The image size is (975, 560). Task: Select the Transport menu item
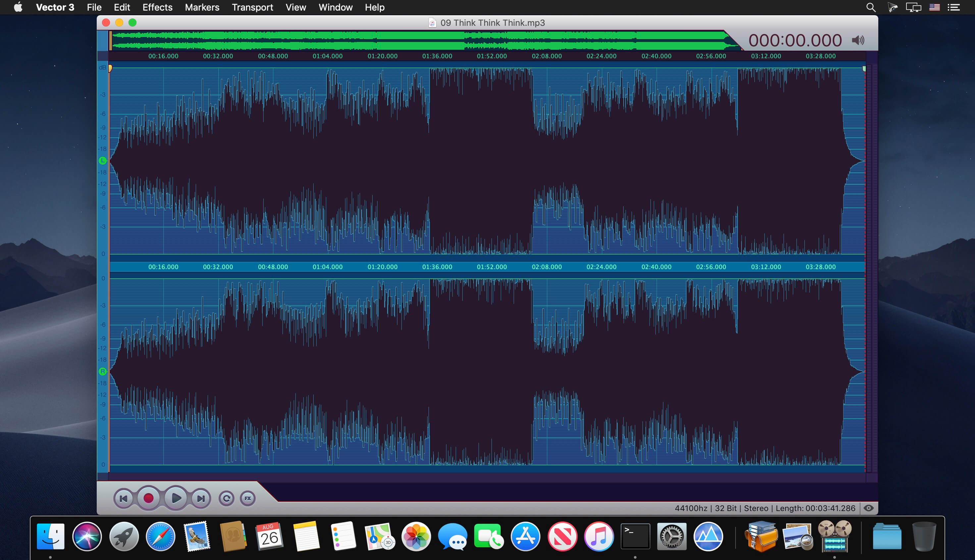click(x=252, y=7)
